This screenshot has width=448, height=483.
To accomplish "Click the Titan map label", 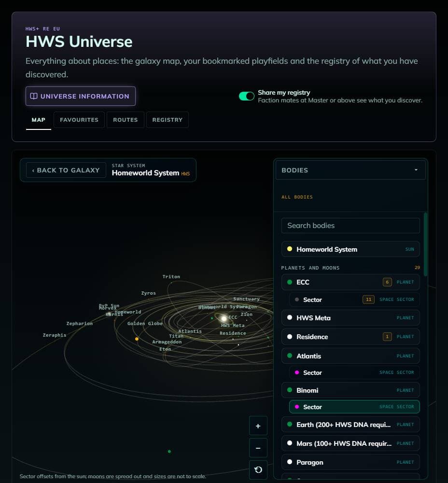I will (x=176, y=336).
